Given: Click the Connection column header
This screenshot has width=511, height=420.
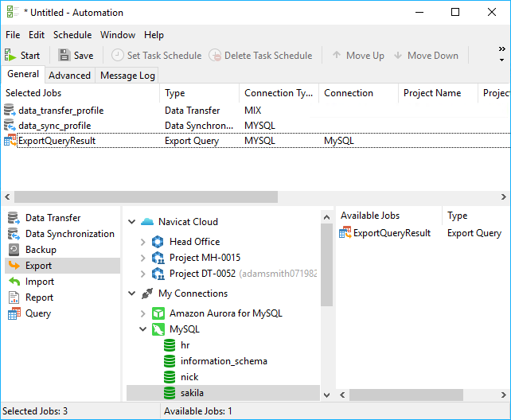Looking at the screenshot, I should click(358, 93).
